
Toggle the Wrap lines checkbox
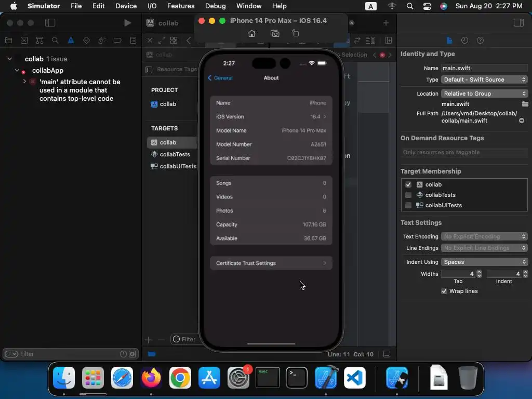click(x=444, y=291)
